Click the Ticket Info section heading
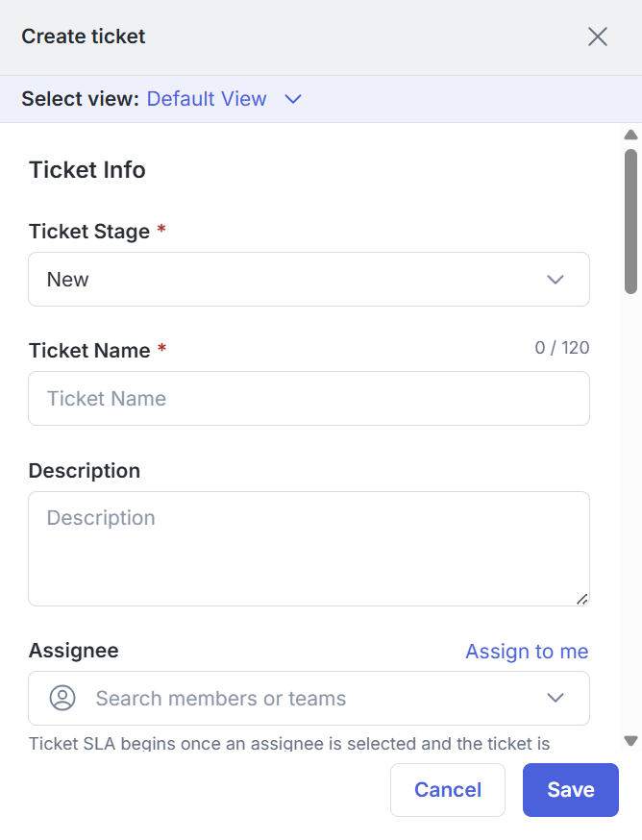This screenshot has width=642, height=840. tap(87, 170)
